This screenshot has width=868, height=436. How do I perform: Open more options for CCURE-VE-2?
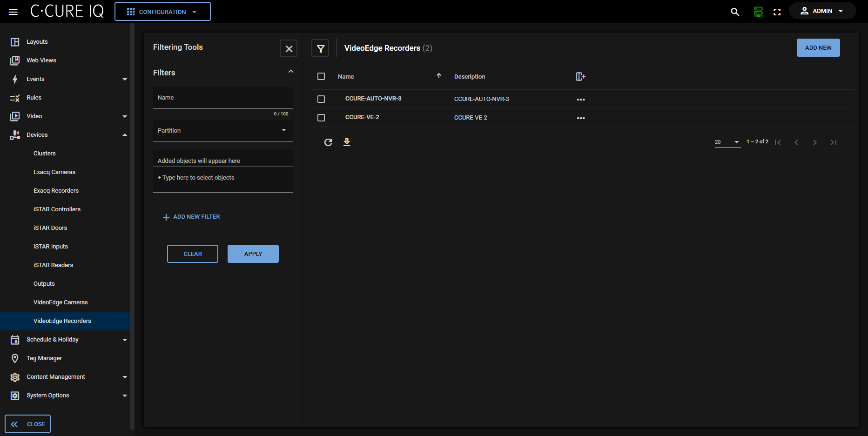[x=580, y=118]
